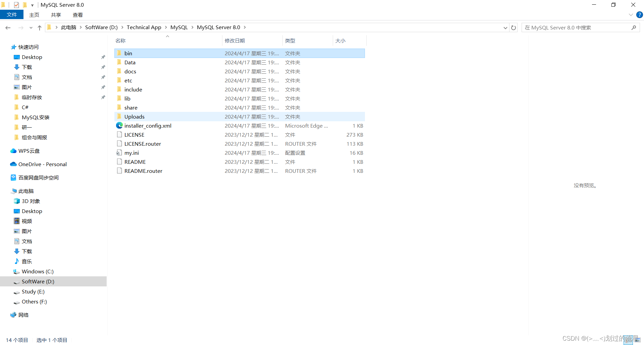The image size is (644, 345).
Task: Switch to the 主页 ribbon tab
Action: 34,15
